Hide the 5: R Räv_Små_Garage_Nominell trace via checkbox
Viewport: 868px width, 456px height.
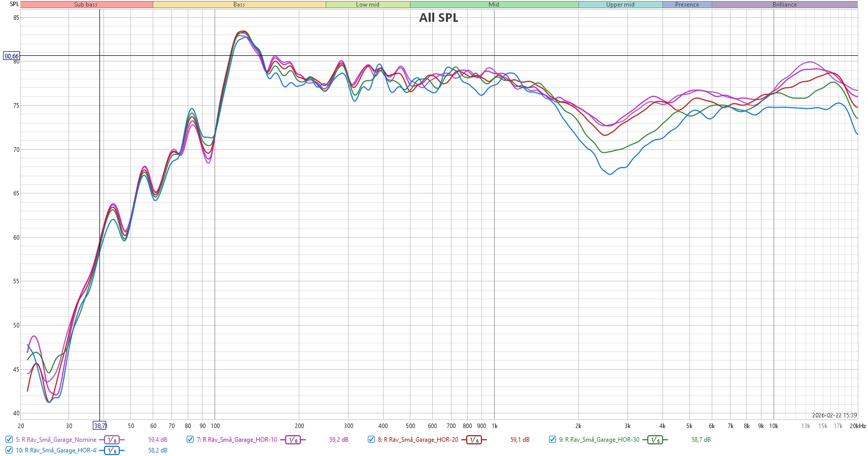pos(9,440)
